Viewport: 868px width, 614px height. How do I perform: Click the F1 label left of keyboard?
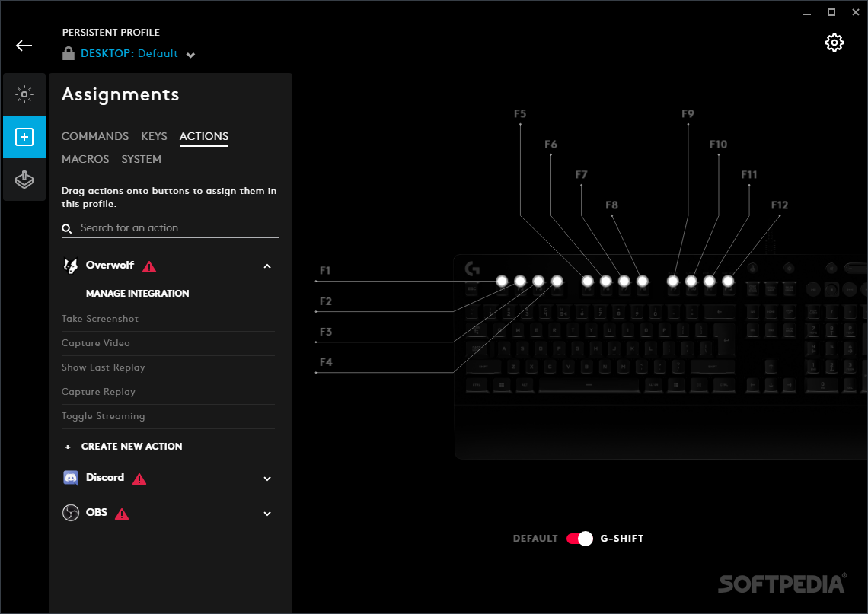(x=325, y=271)
